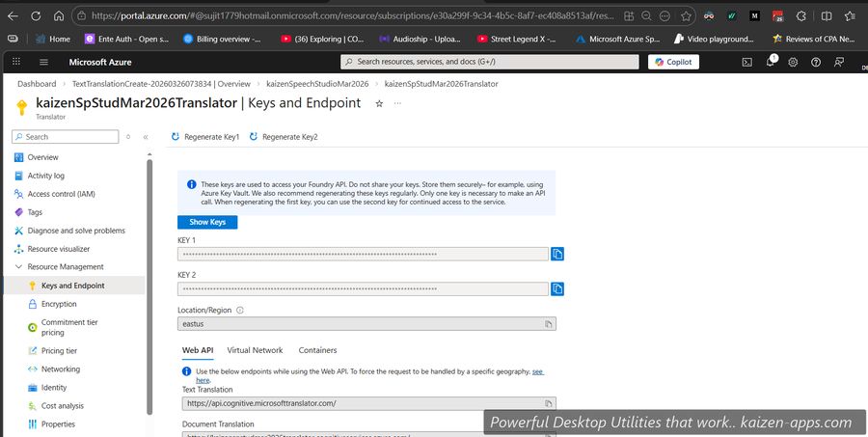Open Cloud Shell from the top bar
Screen dimensions: 868x437
click(x=746, y=62)
